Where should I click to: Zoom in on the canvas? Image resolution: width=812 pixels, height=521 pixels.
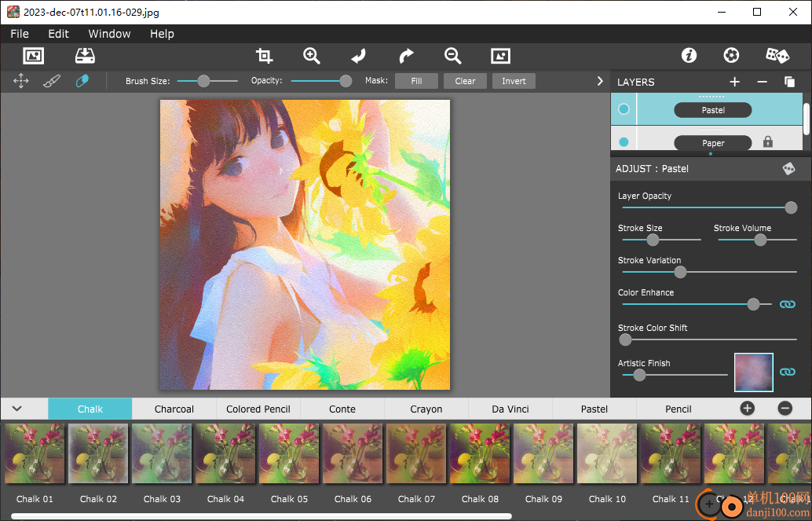click(311, 56)
